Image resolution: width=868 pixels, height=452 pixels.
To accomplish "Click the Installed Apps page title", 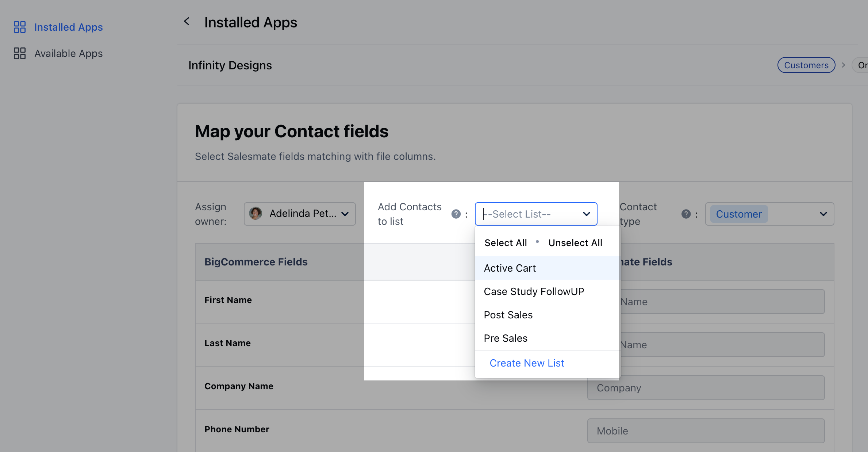I will pyautogui.click(x=251, y=22).
